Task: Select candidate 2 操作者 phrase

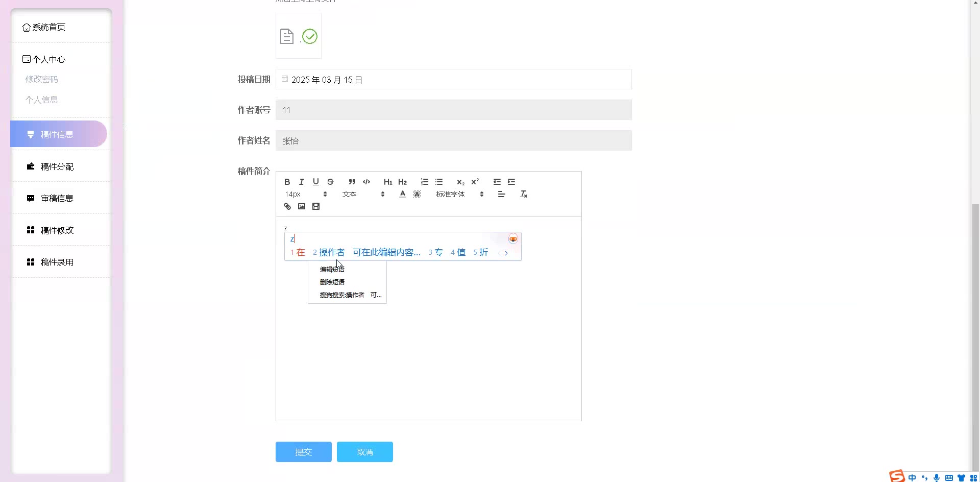Action: coord(366,252)
